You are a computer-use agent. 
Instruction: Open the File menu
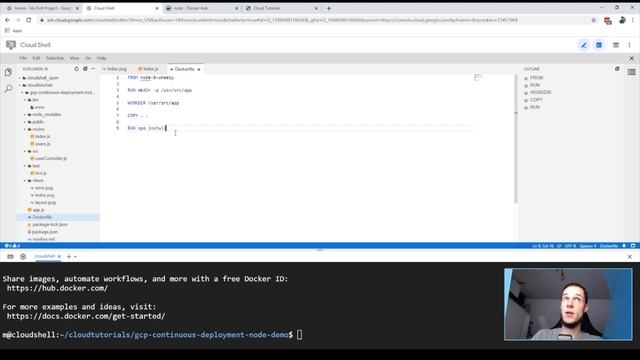(23, 58)
